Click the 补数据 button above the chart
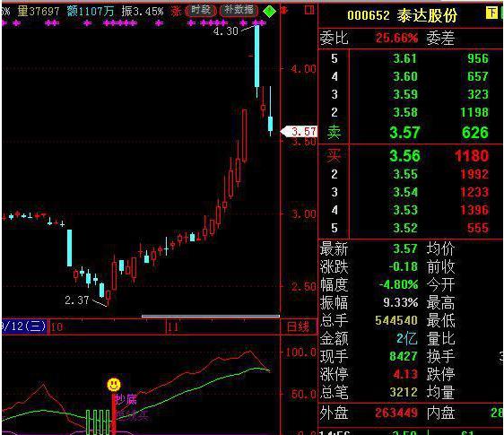The height and width of the screenshot is (435, 504). point(239,11)
